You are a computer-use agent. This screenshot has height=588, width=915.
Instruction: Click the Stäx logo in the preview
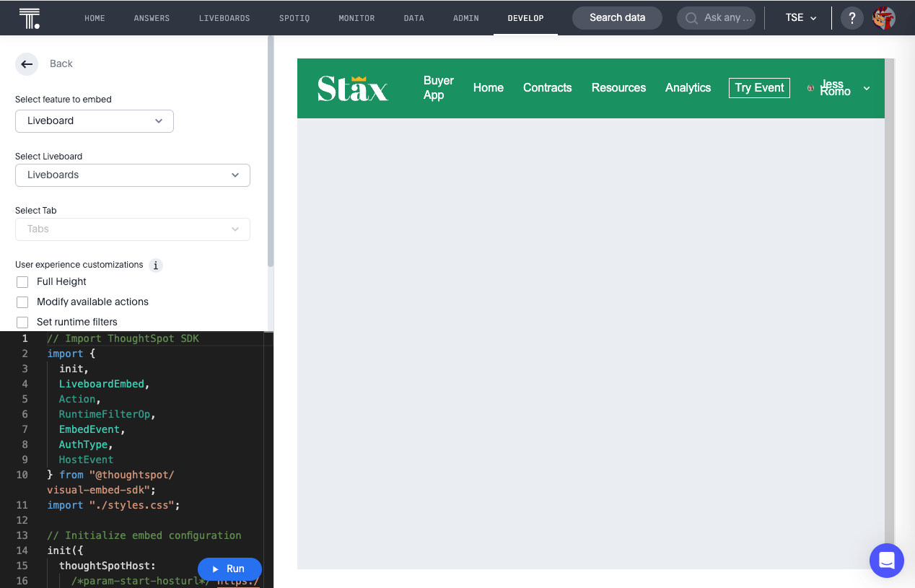[352, 88]
